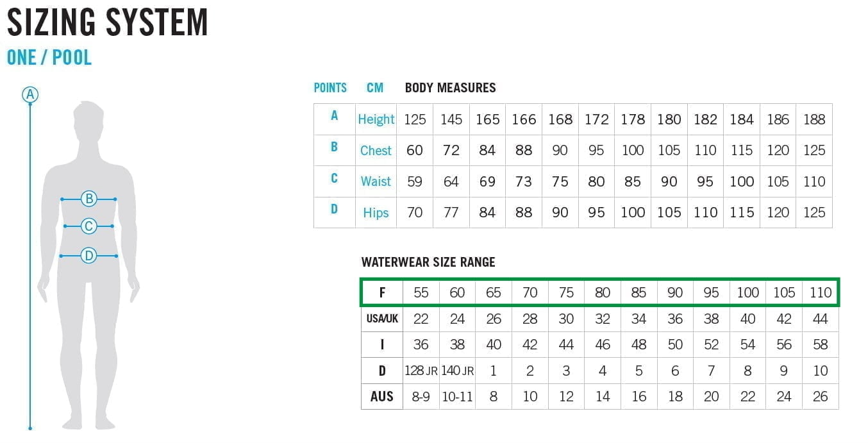Click the circled B chest marker on figure
The width and height of the screenshot is (868, 443).
[89, 199]
